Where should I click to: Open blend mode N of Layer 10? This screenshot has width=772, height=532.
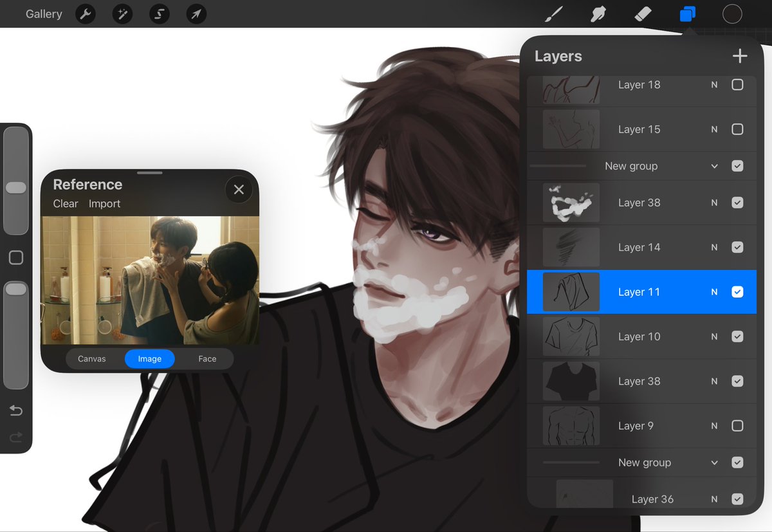714,336
